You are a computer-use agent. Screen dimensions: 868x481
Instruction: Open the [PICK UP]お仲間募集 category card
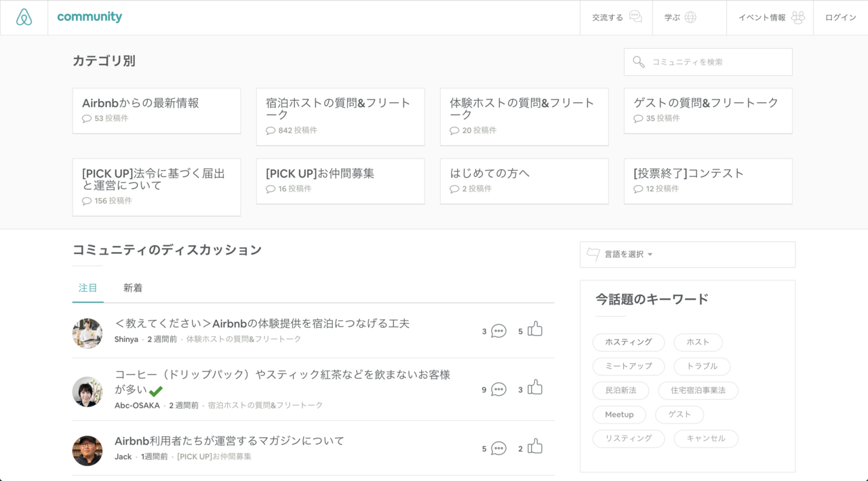pyautogui.click(x=340, y=181)
